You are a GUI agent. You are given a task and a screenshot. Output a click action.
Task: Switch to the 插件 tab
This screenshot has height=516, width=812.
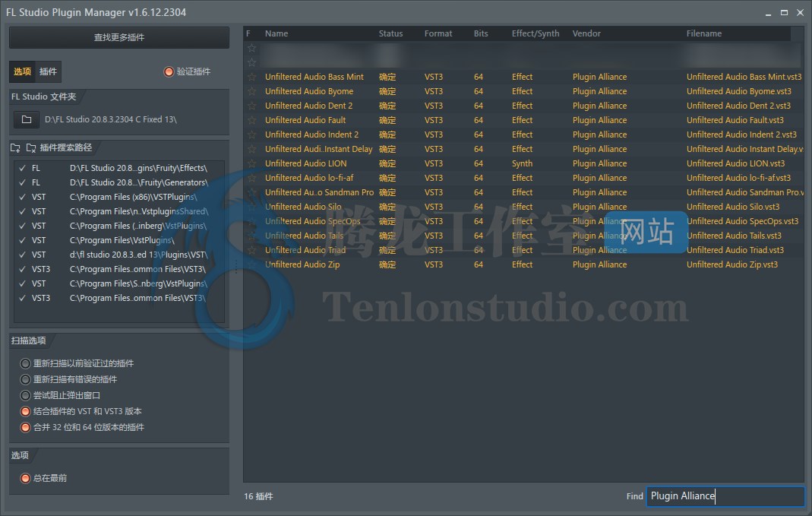click(x=48, y=71)
